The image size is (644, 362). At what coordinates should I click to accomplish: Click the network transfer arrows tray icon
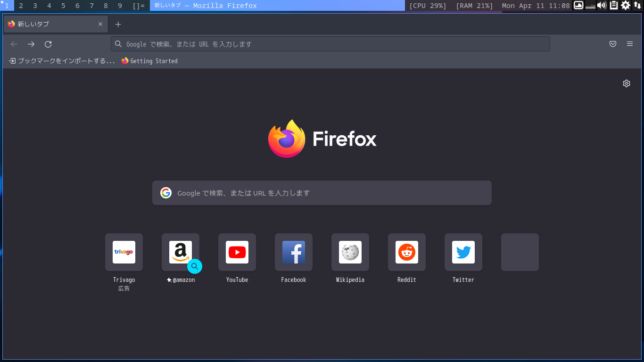(x=637, y=5)
